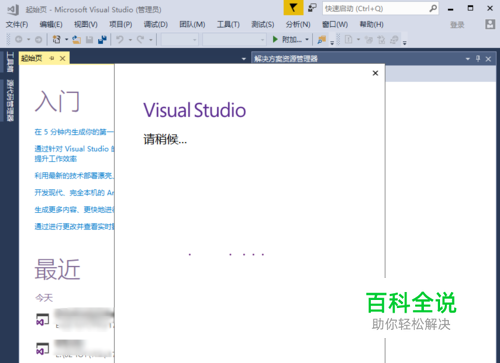This screenshot has height=363, width=500.
Task: Click the account avatar icon beside 登录
Action: click(490, 24)
